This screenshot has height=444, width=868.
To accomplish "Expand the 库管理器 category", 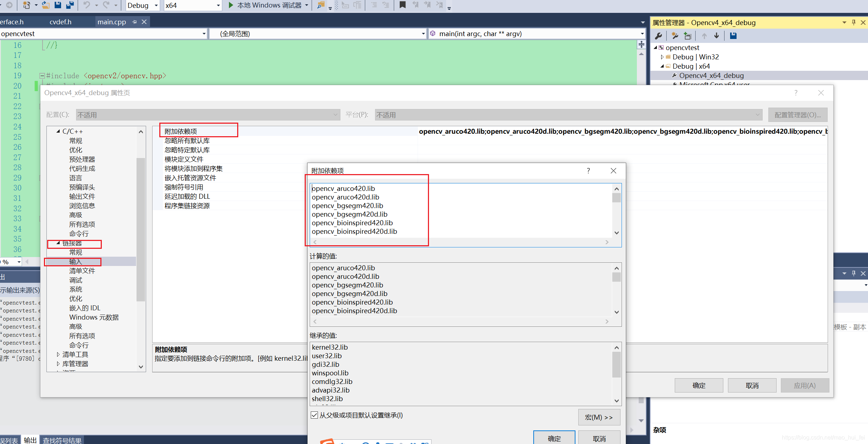I will coord(58,364).
